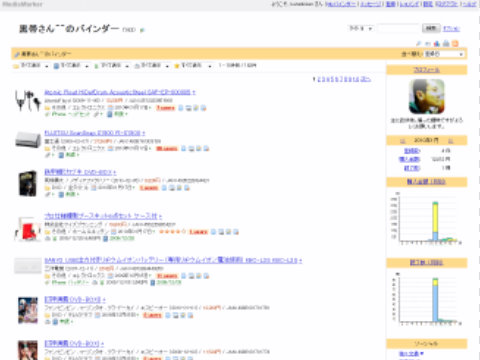Click the blue book icon in black DVD-BOX row
This screenshot has height=360, width=480.
tap(61, 194)
